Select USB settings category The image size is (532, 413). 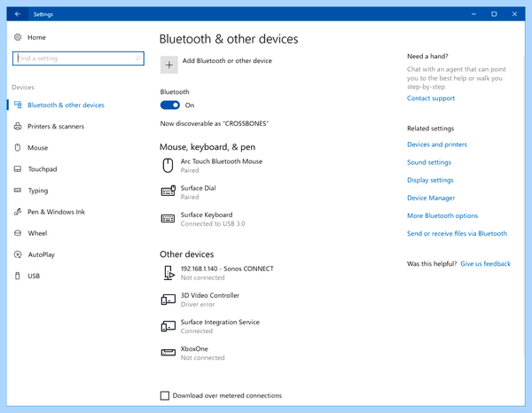34,276
